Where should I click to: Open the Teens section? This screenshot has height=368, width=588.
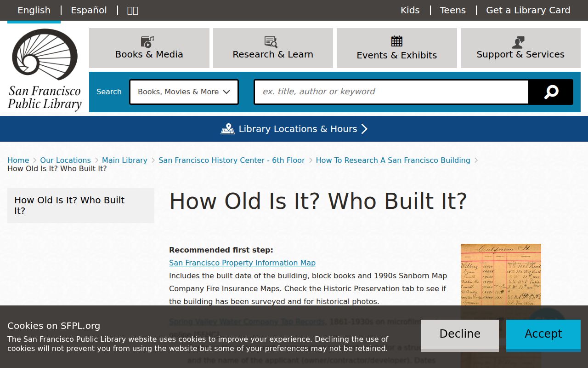[x=452, y=10]
